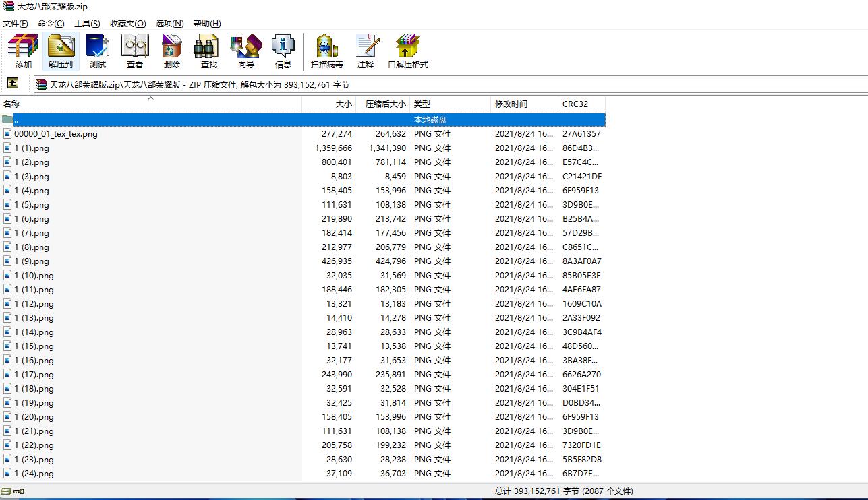The height and width of the screenshot is (500, 868).
Task: Run 扫描病毒 virus scan icon
Action: click(x=327, y=51)
